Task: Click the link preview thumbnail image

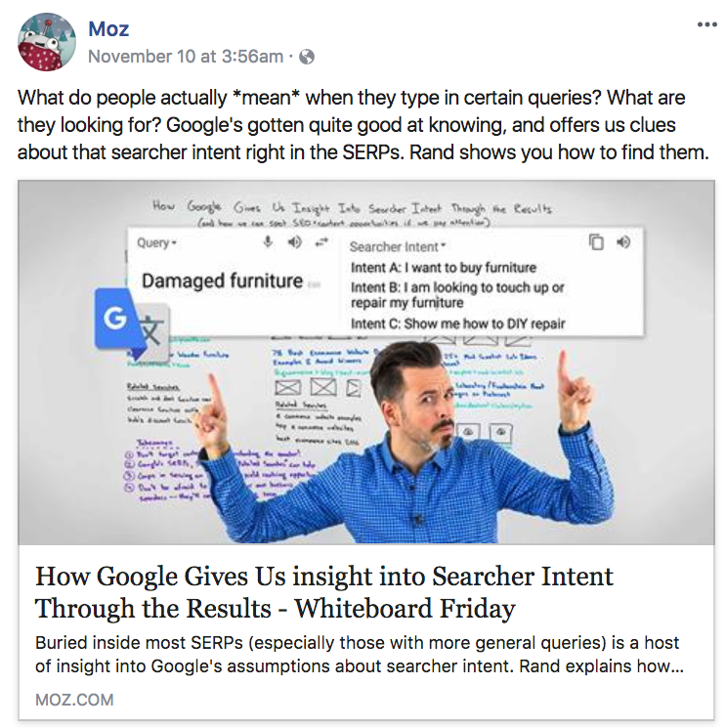Action: (366, 363)
